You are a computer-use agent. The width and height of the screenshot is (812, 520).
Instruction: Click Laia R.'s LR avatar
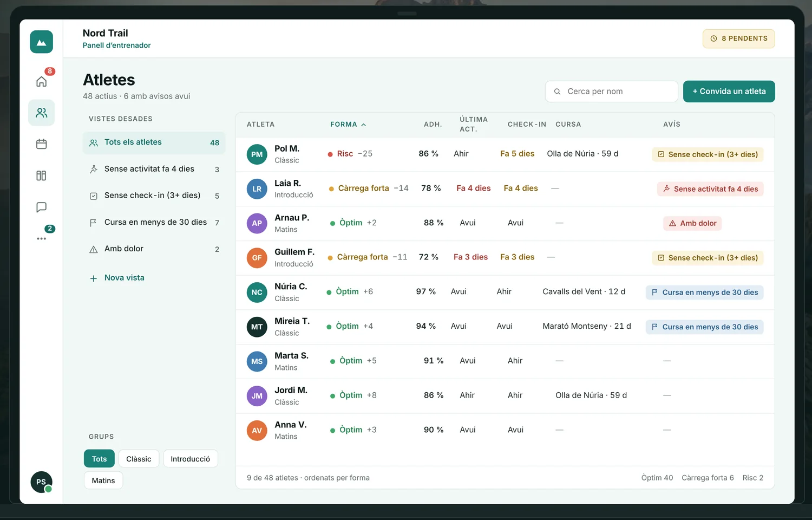coord(257,189)
